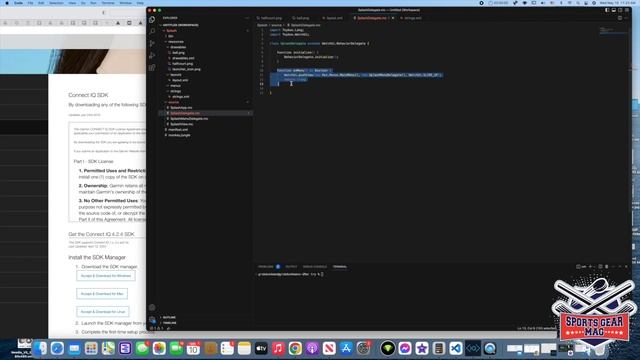Launch Safari from the Dock
Screen dimensions: 640x360
(x=57, y=348)
